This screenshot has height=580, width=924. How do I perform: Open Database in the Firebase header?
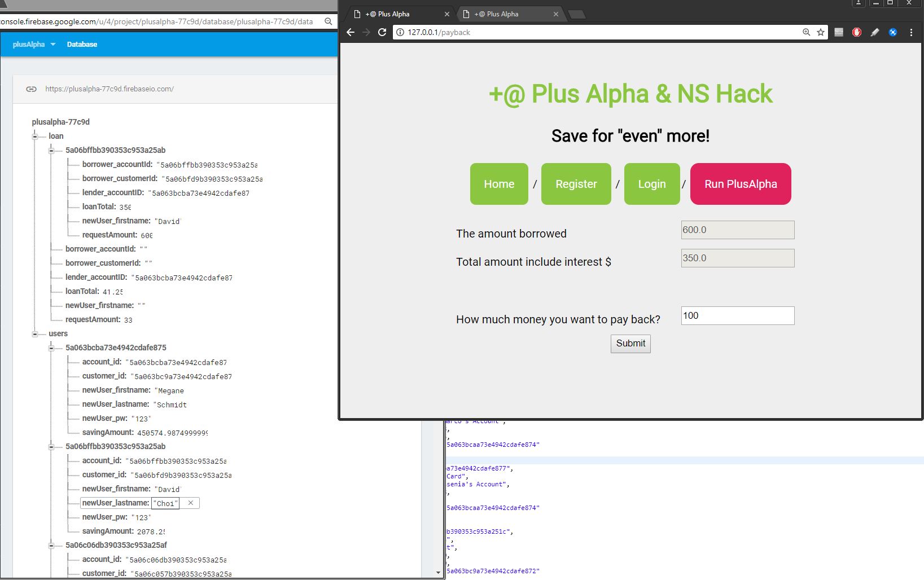pyautogui.click(x=82, y=44)
